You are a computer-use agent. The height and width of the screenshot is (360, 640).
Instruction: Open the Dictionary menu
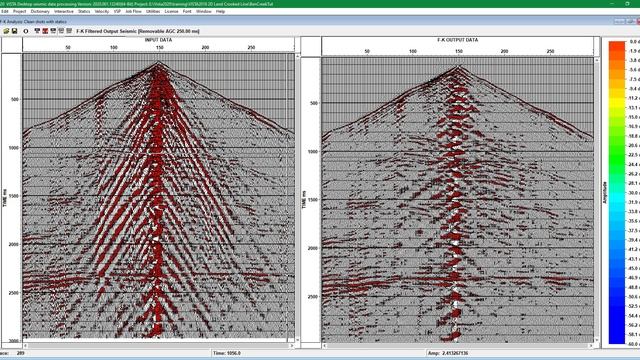tap(40, 11)
